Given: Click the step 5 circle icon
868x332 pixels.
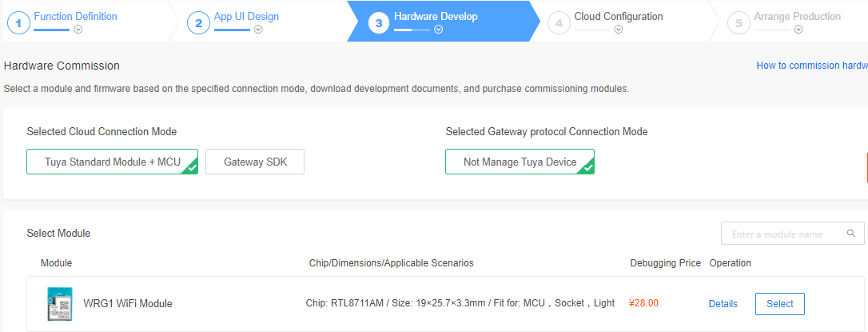Looking at the screenshot, I should pyautogui.click(x=739, y=23).
